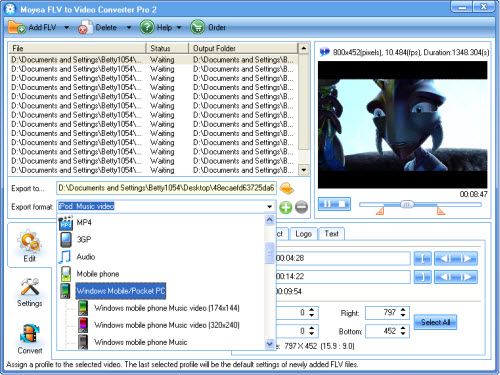
Task: Click the Mobile phone green icon
Action: [x=66, y=274]
